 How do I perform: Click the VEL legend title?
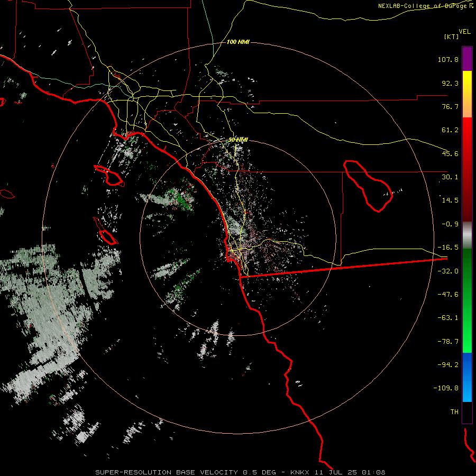pos(464,32)
